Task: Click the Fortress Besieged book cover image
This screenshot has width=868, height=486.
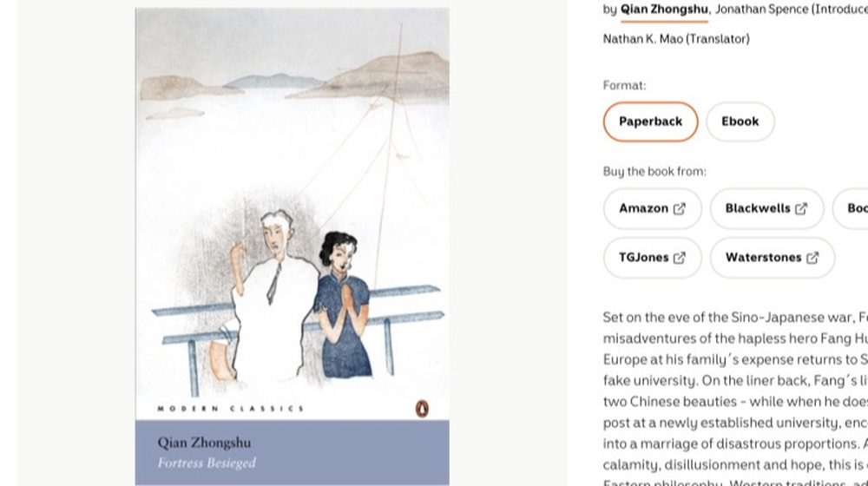Action: 293,246
